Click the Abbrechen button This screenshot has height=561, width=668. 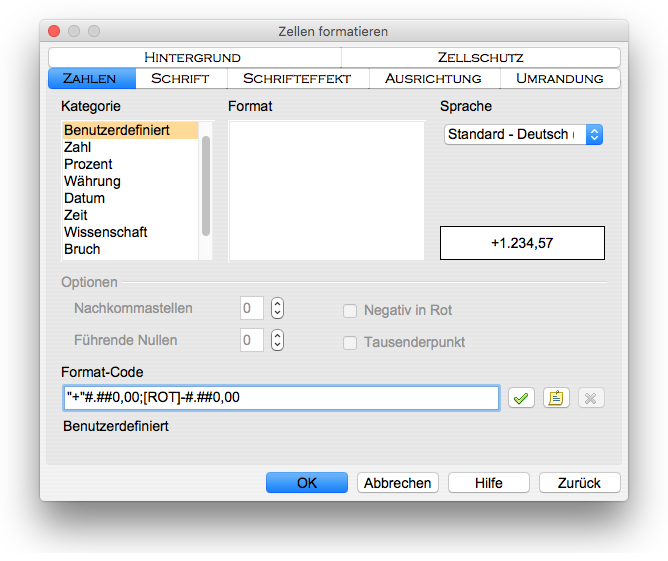[397, 483]
